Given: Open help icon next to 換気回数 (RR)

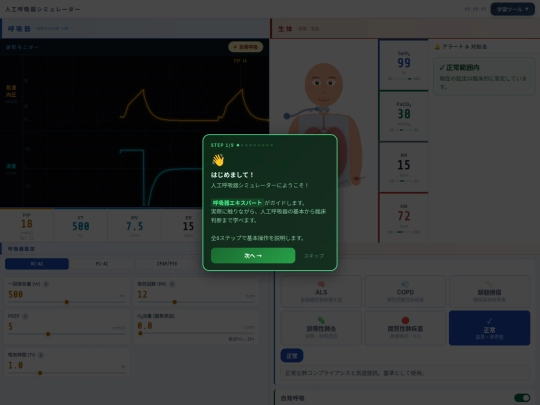Looking at the screenshot, I should point(172,284).
